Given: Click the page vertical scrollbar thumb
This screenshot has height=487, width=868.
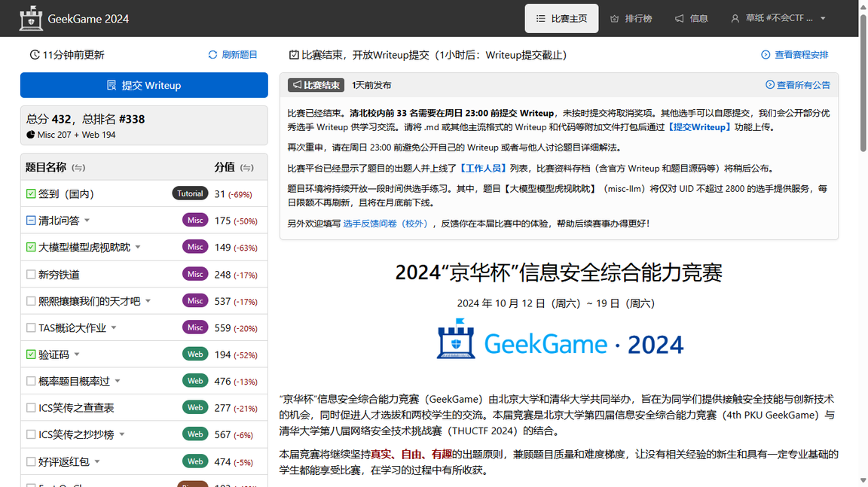Looking at the screenshot, I should [863, 82].
